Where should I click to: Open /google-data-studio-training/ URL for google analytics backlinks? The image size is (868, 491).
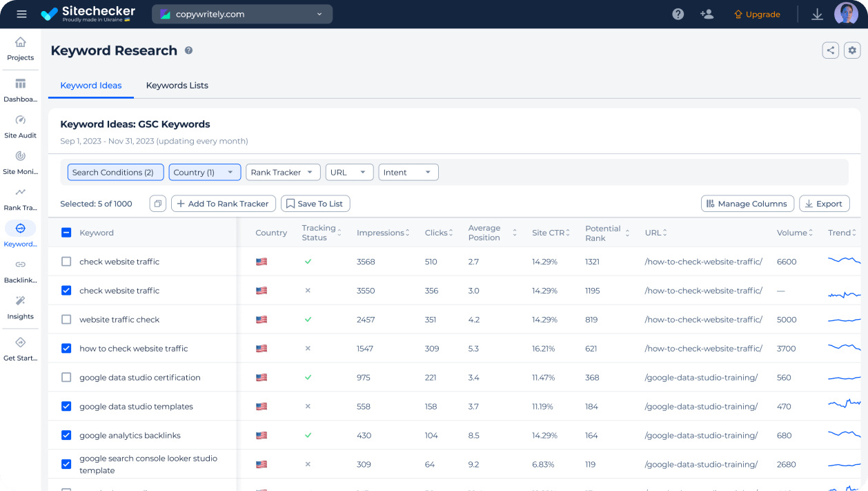coord(701,436)
